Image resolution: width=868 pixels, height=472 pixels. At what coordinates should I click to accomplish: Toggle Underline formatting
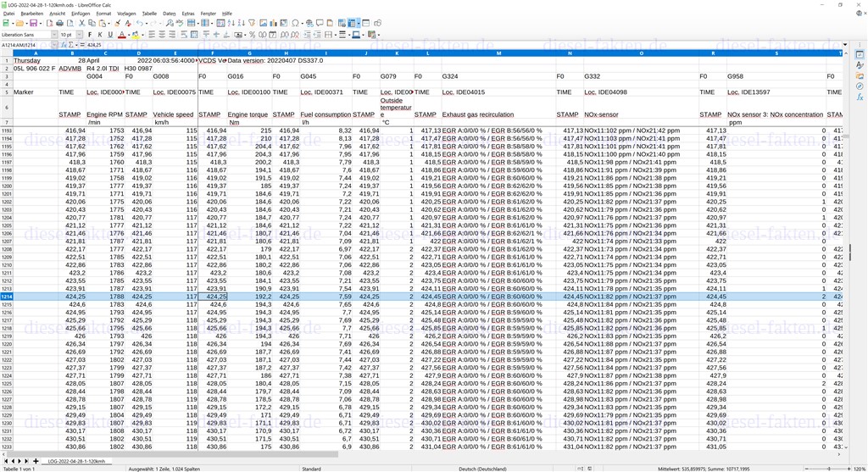coord(110,35)
